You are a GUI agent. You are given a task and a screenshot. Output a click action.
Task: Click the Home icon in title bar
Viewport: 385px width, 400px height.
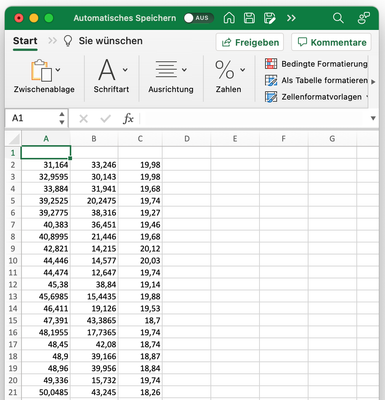click(x=229, y=18)
